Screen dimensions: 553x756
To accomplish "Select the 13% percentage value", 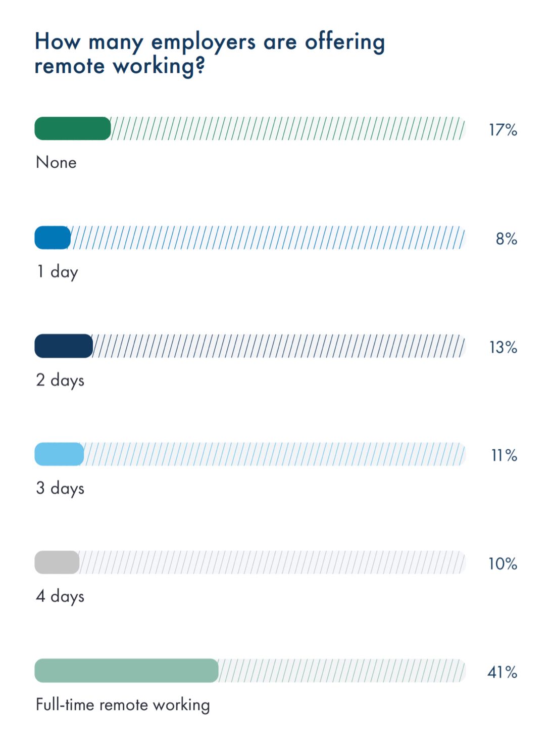I will (504, 347).
